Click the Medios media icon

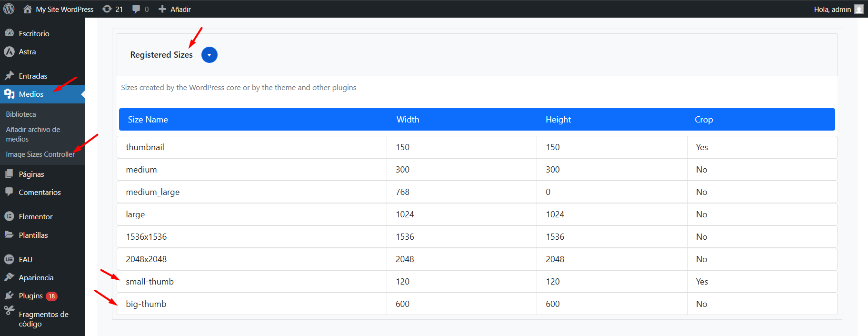point(9,94)
